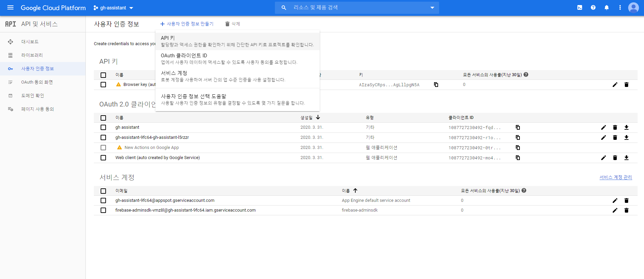Select 사용자 인증 정보 sidebar item
The image size is (644, 279).
pos(43,69)
